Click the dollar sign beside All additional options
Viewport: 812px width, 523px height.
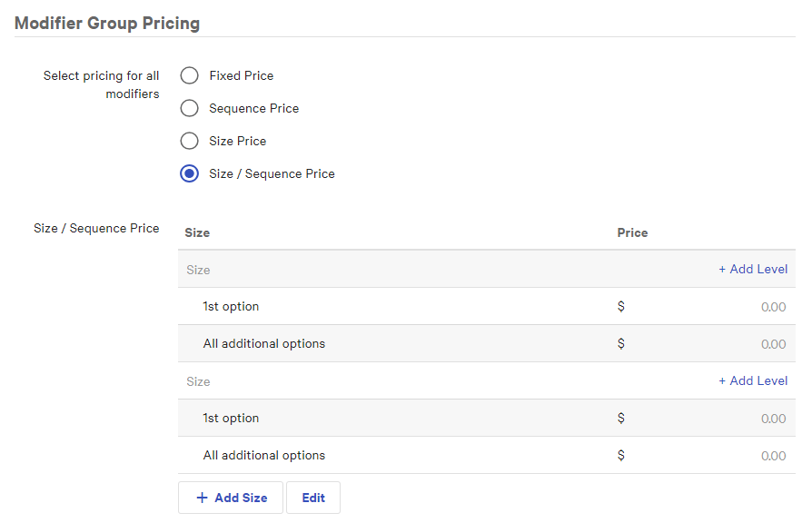(621, 343)
